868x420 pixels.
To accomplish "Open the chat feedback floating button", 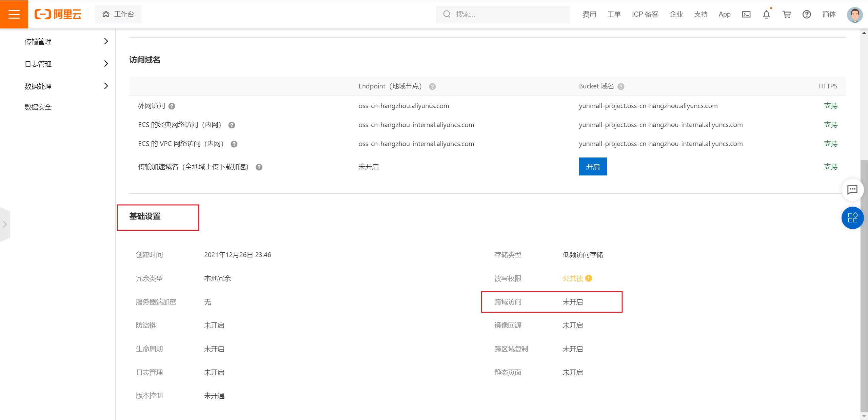I will [x=852, y=189].
